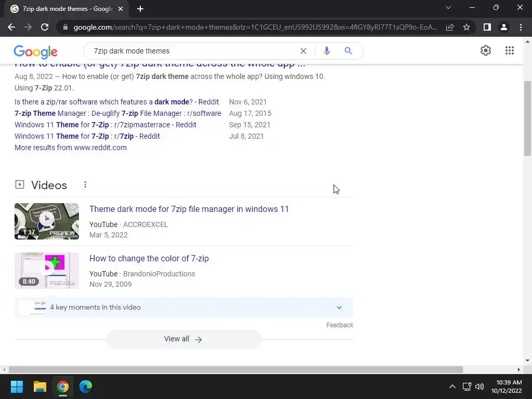The height and width of the screenshot is (399, 532).
Task: Play the 8:40 BrandonioProductions video thumbnail
Action: (x=47, y=271)
